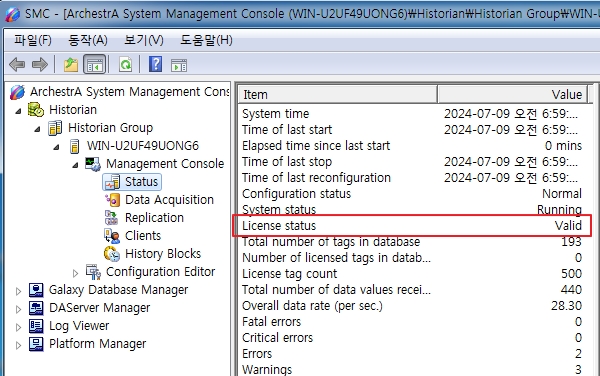This screenshot has width=600, height=376.
Task: Click the Data Acquisition icon
Action: pos(112,200)
